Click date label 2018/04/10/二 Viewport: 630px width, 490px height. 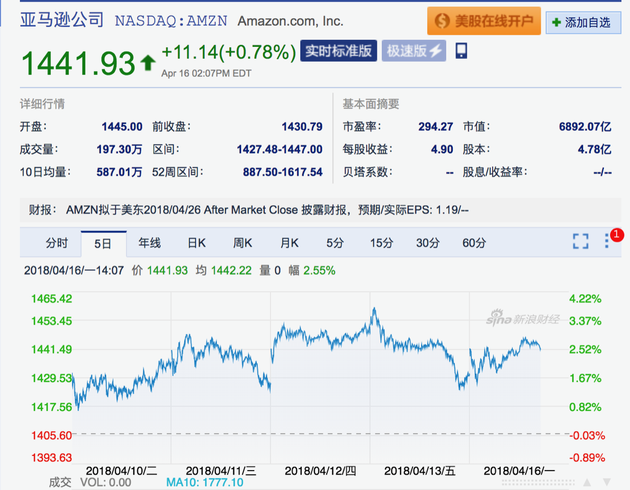pyautogui.click(x=122, y=471)
